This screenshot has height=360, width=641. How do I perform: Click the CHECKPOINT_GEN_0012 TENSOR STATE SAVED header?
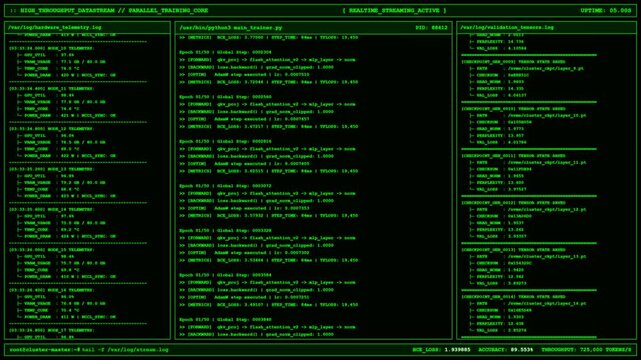pyautogui.click(x=513, y=203)
